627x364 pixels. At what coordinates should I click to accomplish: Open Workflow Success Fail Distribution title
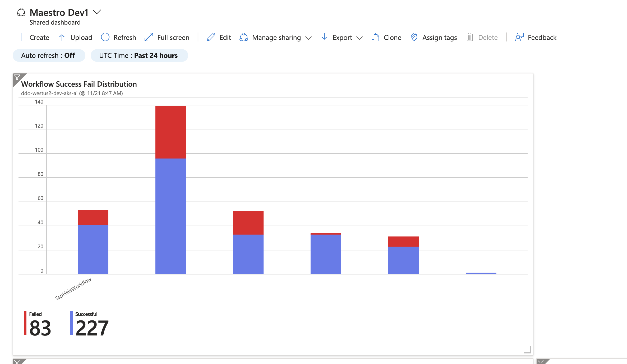pos(79,84)
